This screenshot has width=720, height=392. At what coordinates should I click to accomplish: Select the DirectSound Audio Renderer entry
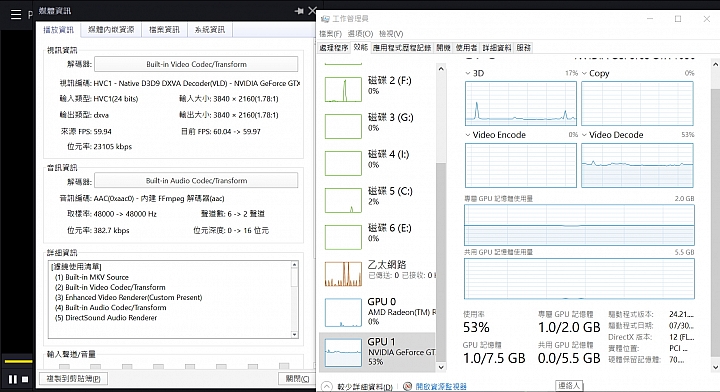(x=106, y=318)
